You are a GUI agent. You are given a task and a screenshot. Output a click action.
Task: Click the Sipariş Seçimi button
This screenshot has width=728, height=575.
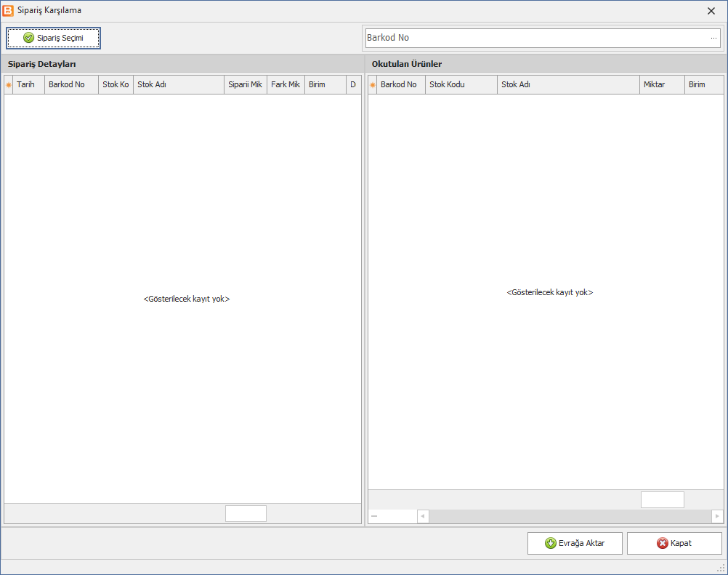(53, 38)
